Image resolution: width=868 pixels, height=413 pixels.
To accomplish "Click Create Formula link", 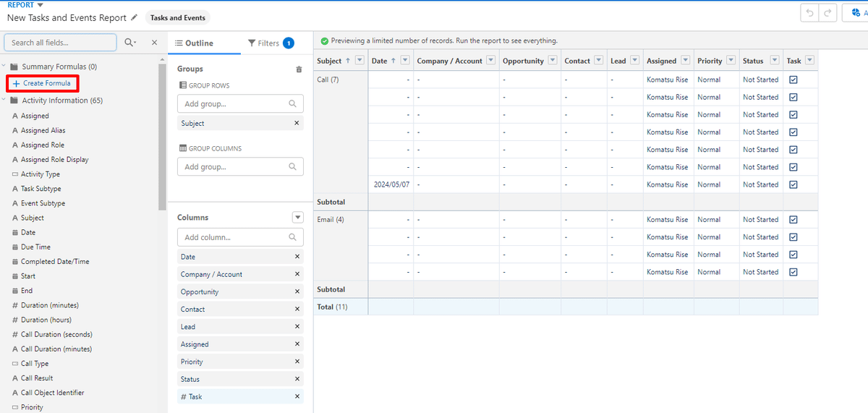I will pyautogui.click(x=42, y=83).
